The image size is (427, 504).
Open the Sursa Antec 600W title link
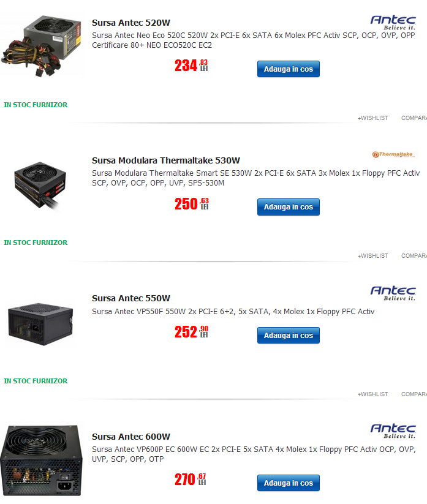[131, 437]
